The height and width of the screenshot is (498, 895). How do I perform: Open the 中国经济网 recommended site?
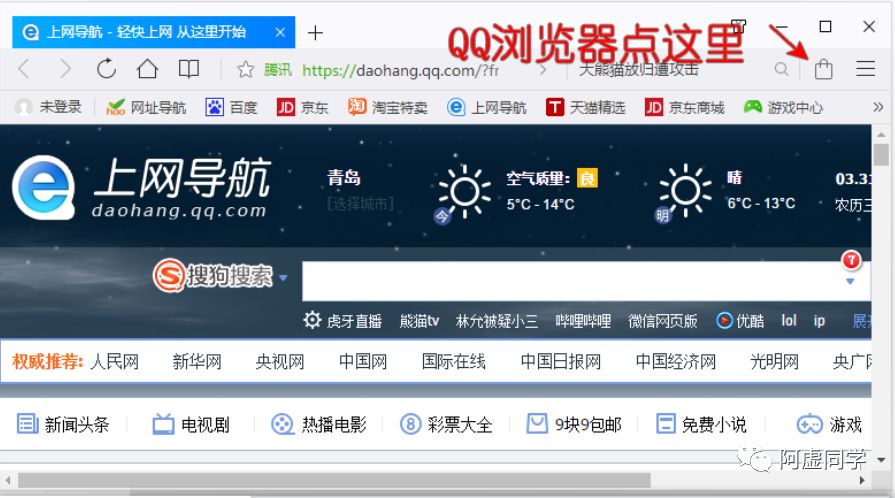click(676, 362)
